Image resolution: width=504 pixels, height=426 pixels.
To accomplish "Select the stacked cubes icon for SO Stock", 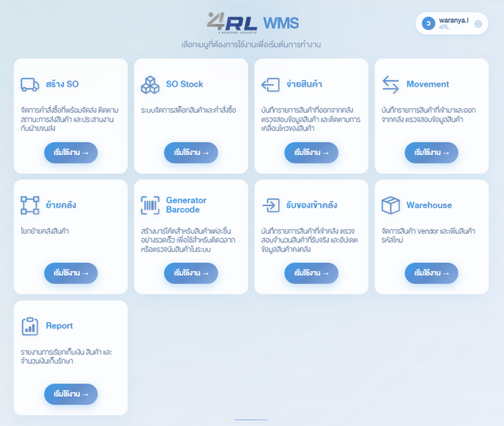I will 150,85.
